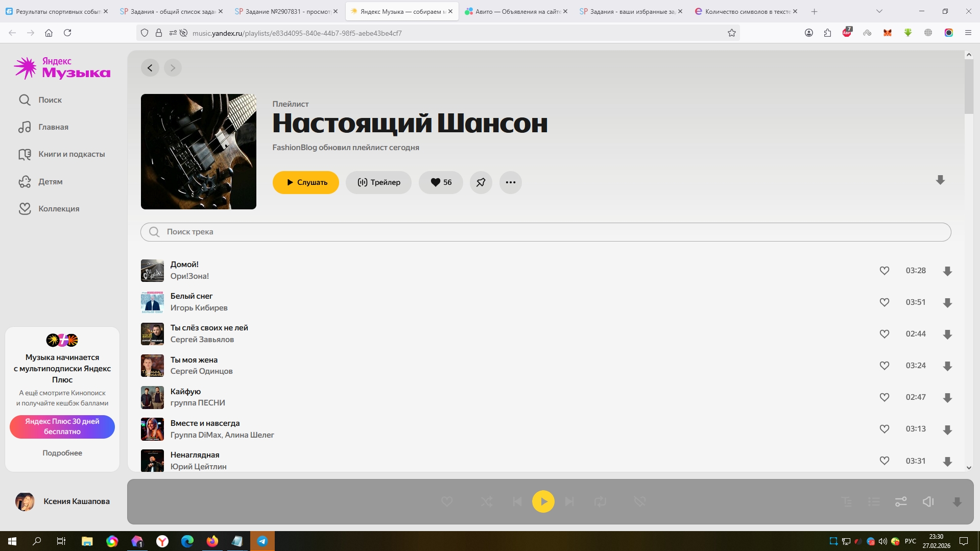Image resolution: width=980 pixels, height=551 pixels.
Task: Open artist Сергей Завьялов
Action: (202, 340)
